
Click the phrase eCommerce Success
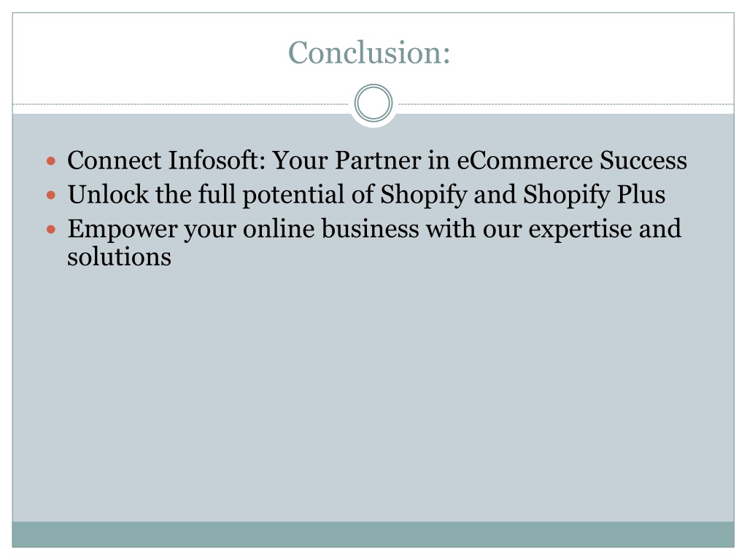(572, 160)
